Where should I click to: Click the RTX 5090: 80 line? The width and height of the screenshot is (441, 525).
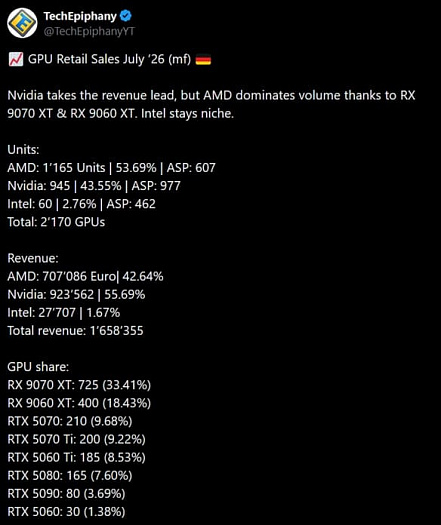tap(66, 494)
